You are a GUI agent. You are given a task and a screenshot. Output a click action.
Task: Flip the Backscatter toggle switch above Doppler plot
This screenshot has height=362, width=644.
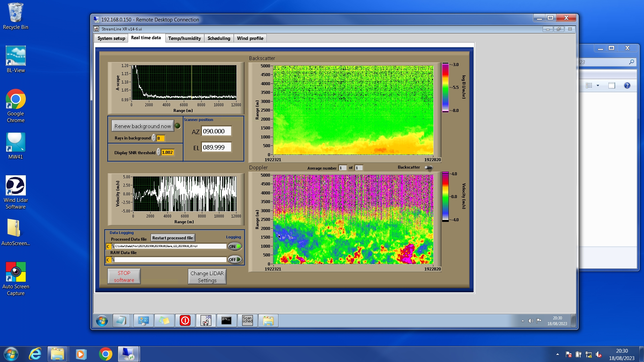click(x=428, y=168)
